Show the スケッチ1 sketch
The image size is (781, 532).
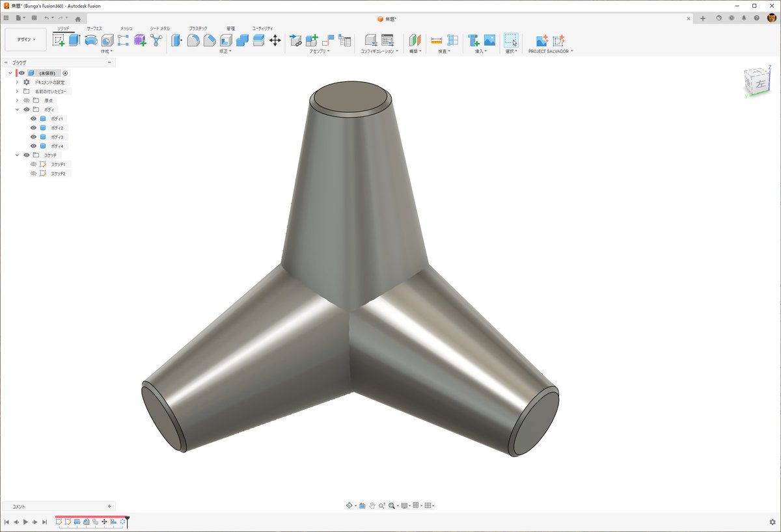pyautogui.click(x=33, y=165)
